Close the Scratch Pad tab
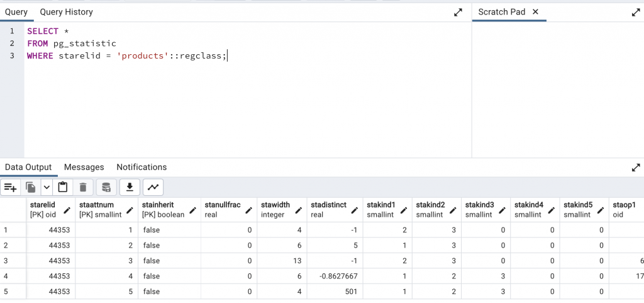 coord(536,12)
